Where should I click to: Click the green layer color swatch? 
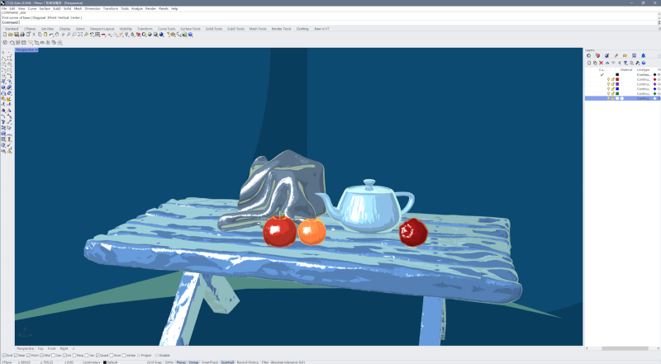point(617,94)
